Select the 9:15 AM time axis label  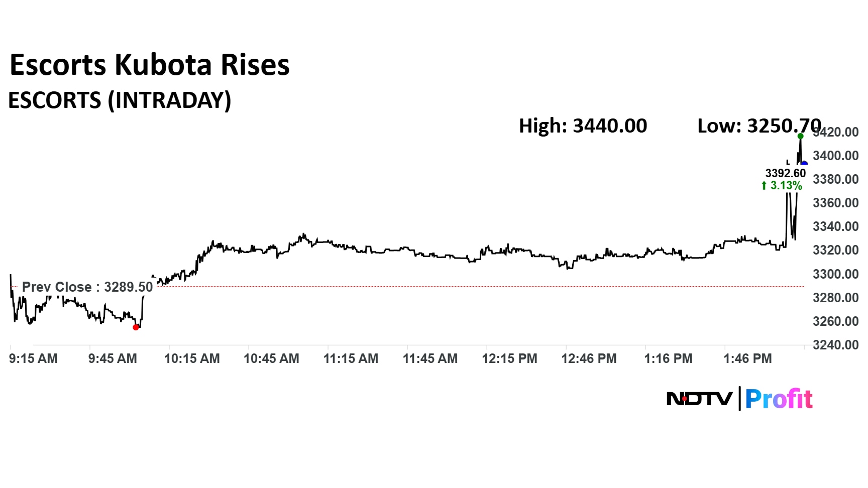coord(33,358)
